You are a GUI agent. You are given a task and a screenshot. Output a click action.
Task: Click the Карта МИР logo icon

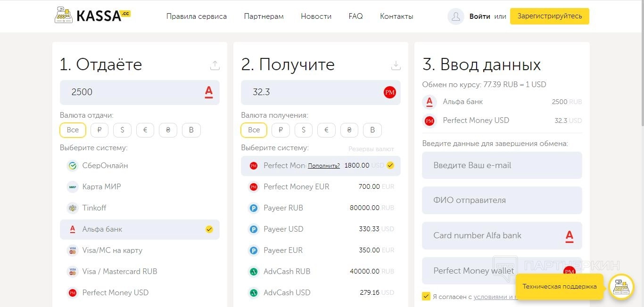pos(73,187)
